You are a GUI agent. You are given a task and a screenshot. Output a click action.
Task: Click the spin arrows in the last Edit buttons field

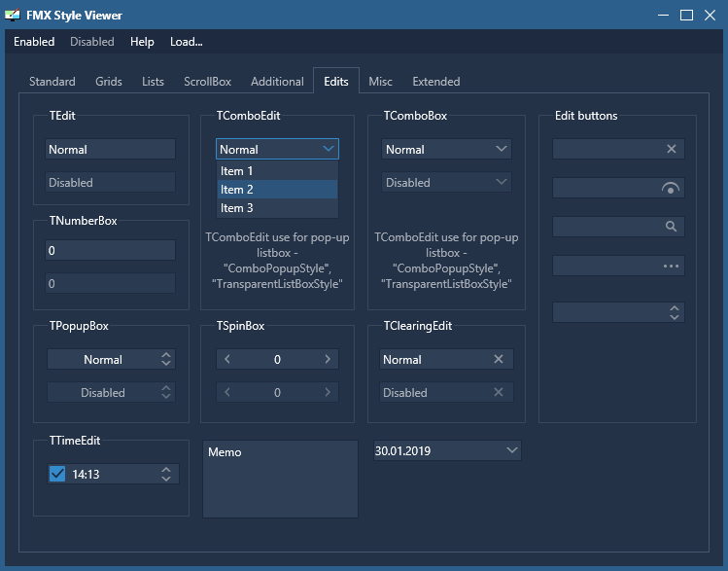pos(675,312)
